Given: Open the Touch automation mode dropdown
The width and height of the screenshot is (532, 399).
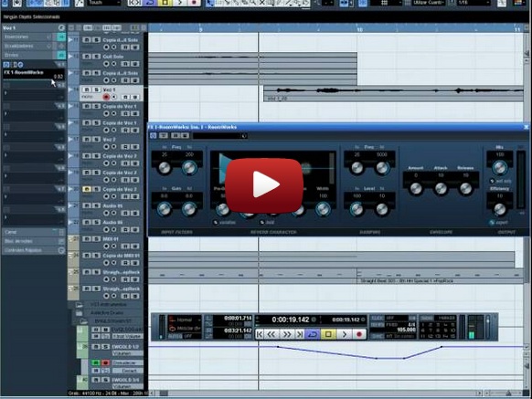Looking at the screenshot, I should pyautogui.click(x=103, y=3).
